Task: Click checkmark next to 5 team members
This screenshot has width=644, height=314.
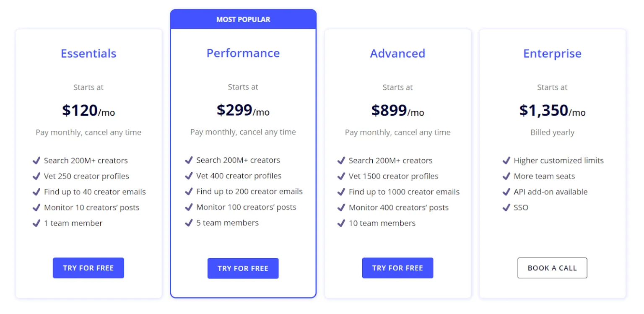Action: click(x=189, y=223)
